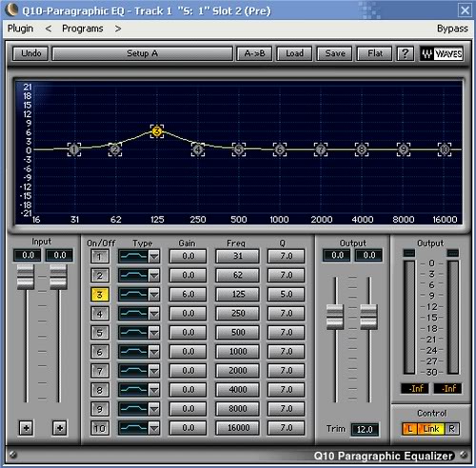Open band 7 filter type dropdown arrow
The image size is (476, 468).
click(x=154, y=371)
